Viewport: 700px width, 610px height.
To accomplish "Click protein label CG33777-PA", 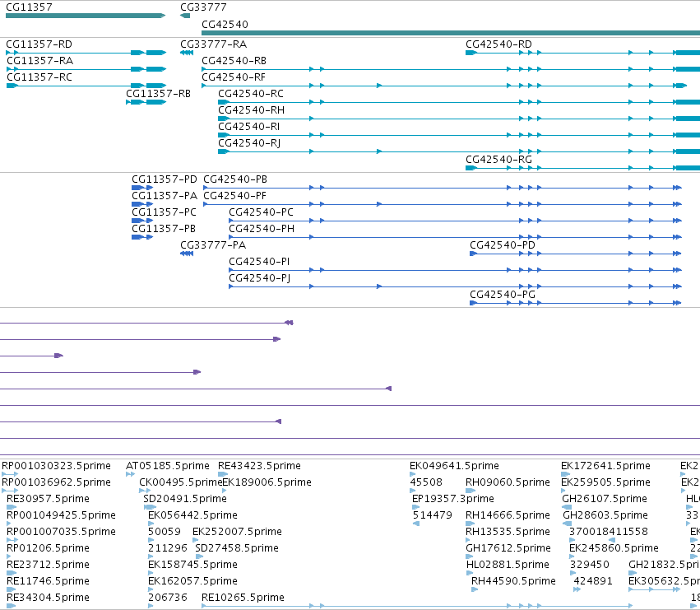I will pos(213,245).
